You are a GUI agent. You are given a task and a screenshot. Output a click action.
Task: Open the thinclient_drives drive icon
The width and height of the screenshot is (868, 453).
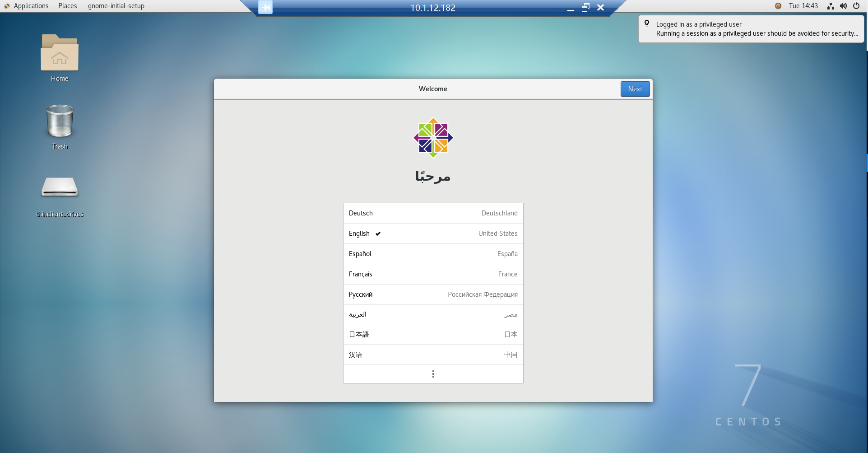coord(59,188)
